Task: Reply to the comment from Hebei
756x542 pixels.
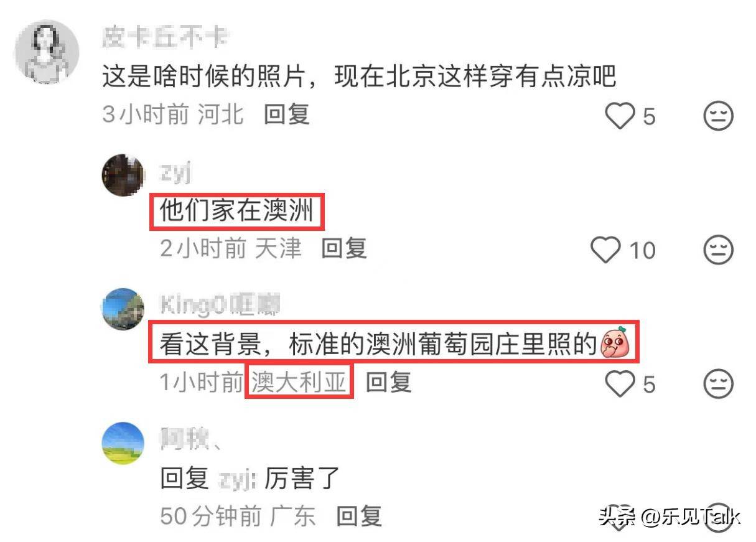Action: coord(286,114)
